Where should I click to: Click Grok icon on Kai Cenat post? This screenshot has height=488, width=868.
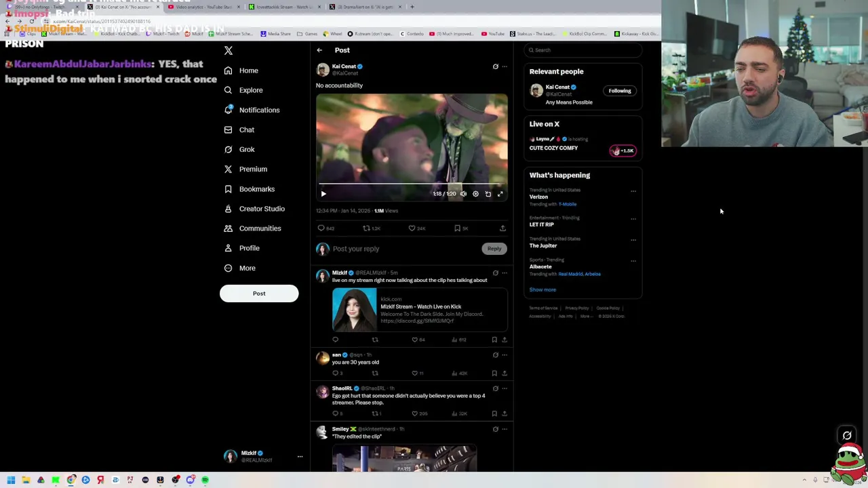pyautogui.click(x=495, y=66)
